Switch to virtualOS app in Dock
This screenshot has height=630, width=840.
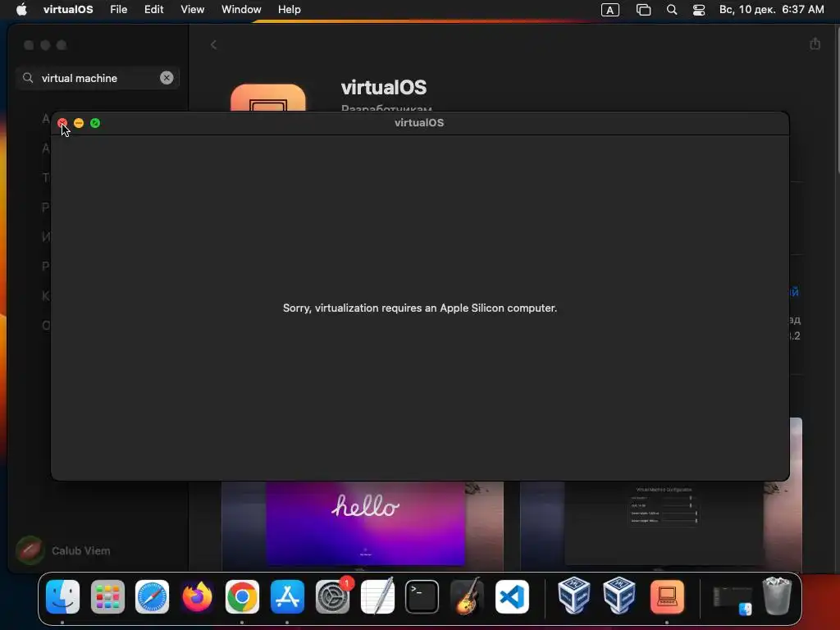(667, 597)
